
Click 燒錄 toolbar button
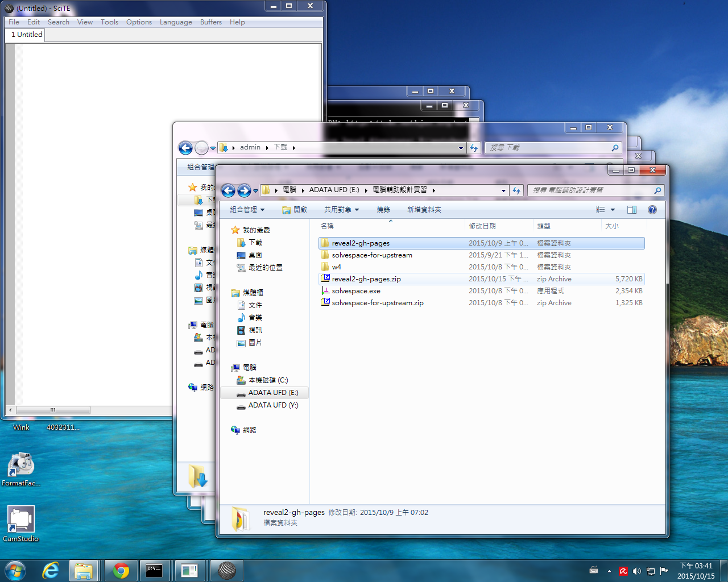[x=383, y=210]
